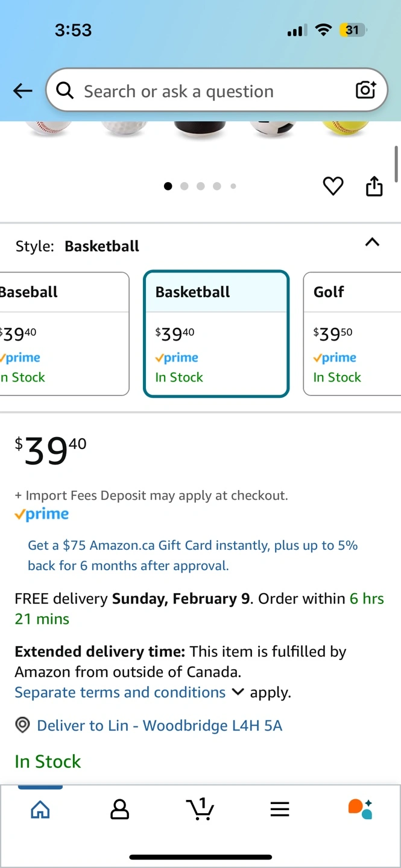Add item to wish list heart

click(333, 186)
